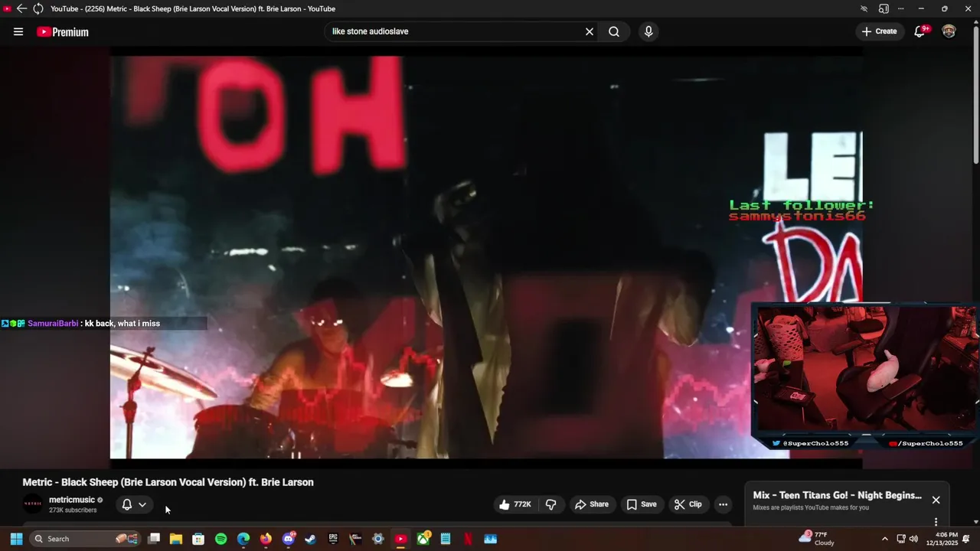
Task: Open Spotify from taskbar
Action: point(220,539)
